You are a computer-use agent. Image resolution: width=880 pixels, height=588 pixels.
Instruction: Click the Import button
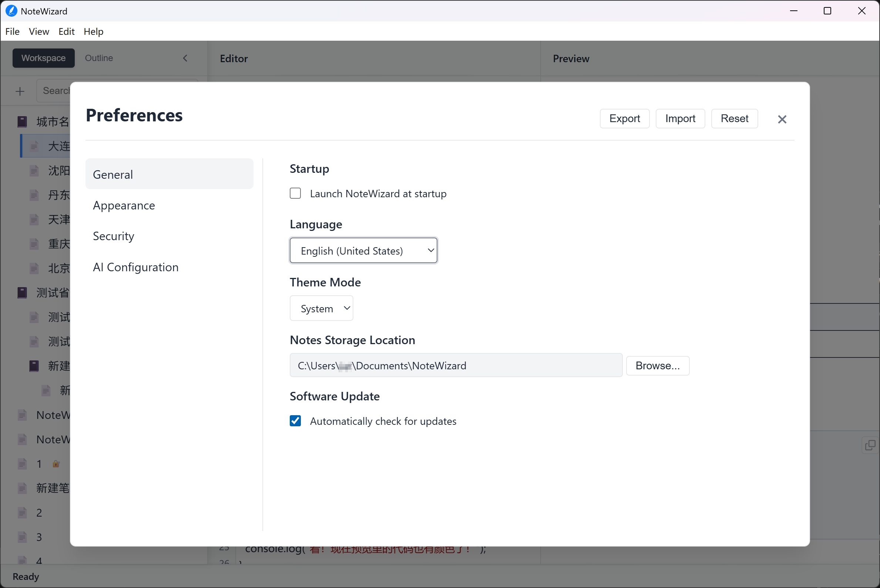[681, 118]
